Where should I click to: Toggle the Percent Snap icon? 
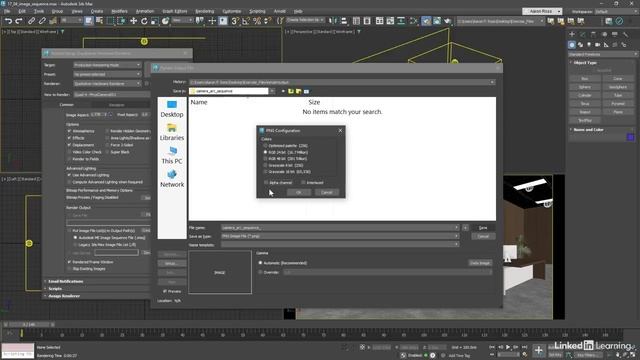[x=257, y=21]
